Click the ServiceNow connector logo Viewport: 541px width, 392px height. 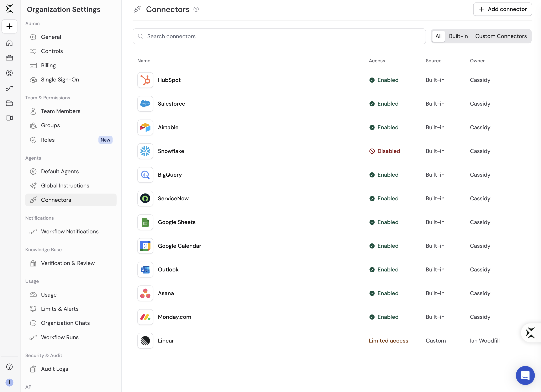pos(145,199)
